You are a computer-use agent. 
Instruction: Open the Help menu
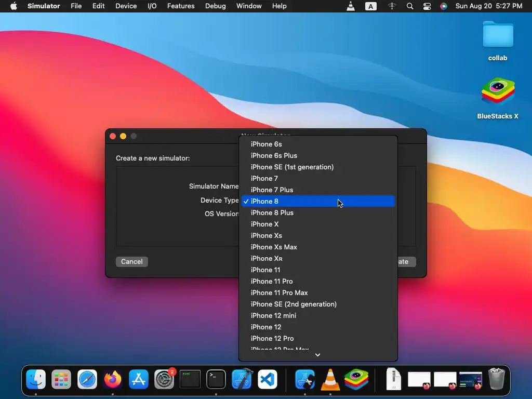(x=279, y=6)
